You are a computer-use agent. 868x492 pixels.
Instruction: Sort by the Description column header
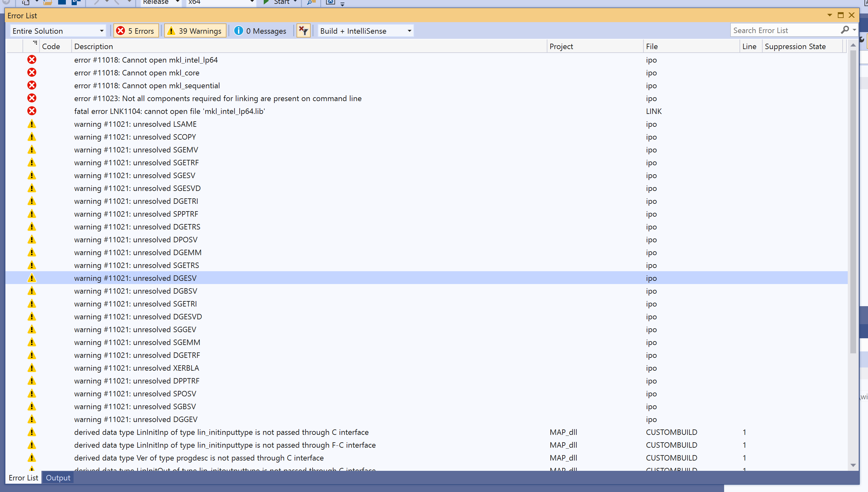point(94,46)
